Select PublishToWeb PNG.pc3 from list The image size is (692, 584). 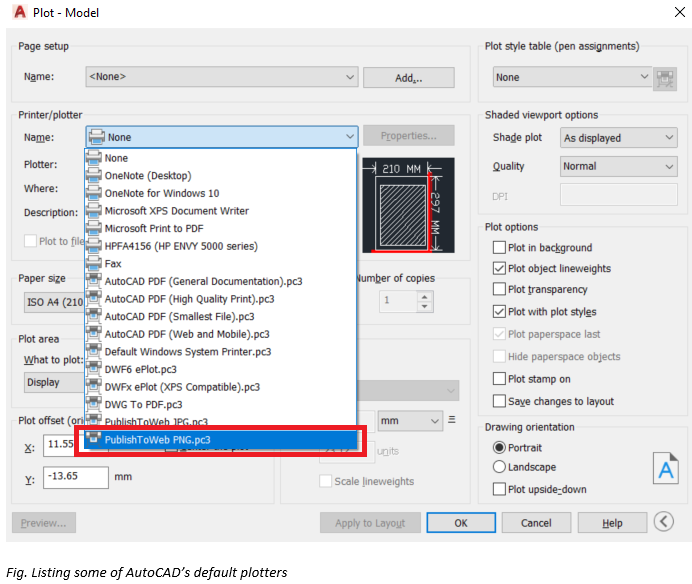(158, 440)
